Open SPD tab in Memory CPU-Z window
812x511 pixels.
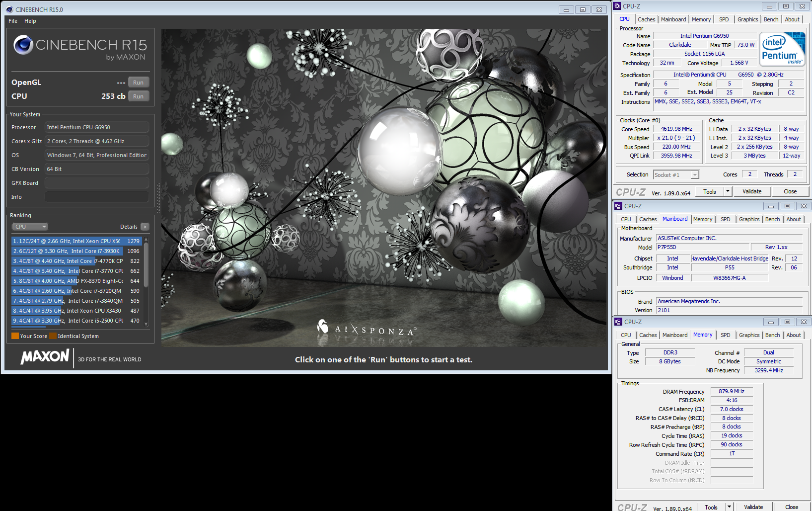(x=726, y=335)
